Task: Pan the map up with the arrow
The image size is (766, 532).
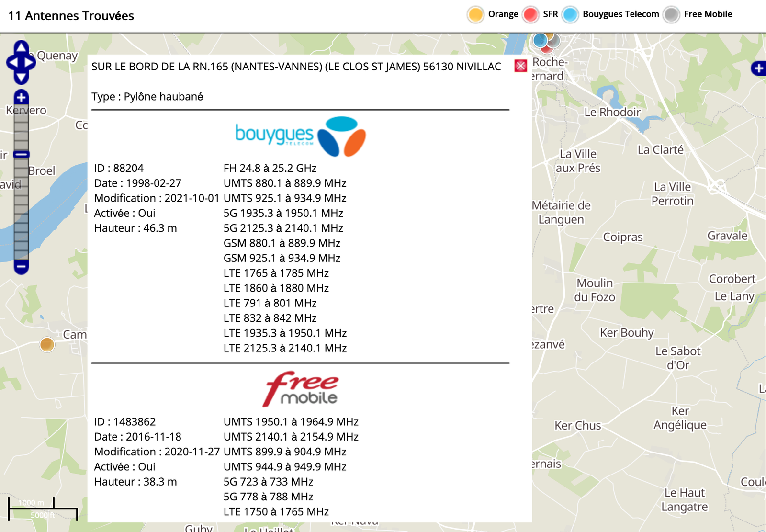Action: point(21,47)
